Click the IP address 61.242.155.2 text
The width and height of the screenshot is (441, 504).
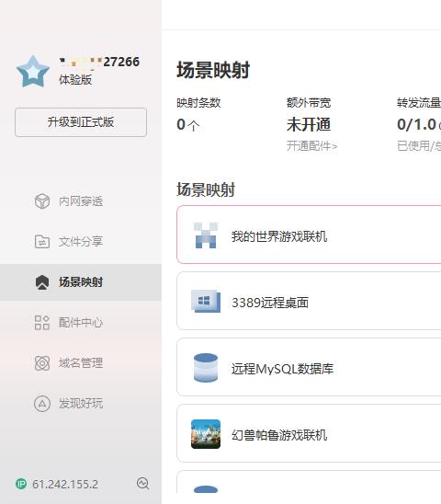tap(65, 484)
